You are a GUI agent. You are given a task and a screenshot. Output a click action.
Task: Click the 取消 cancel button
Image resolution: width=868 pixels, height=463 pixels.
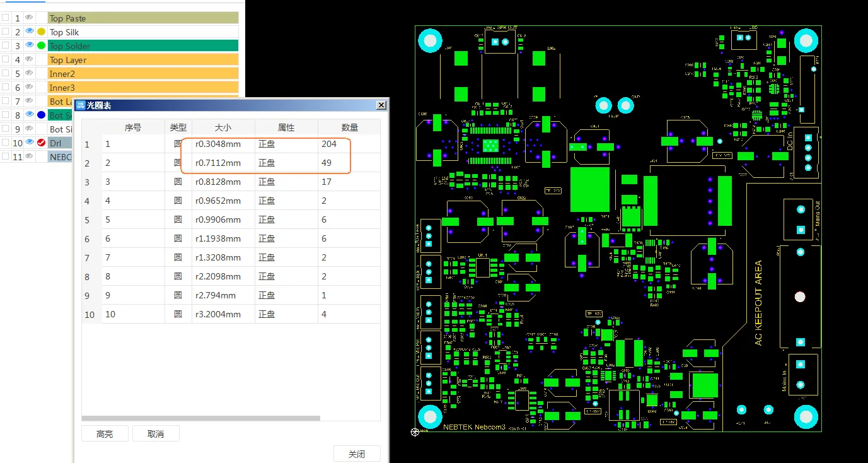pyautogui.click(x=156, y=433)
